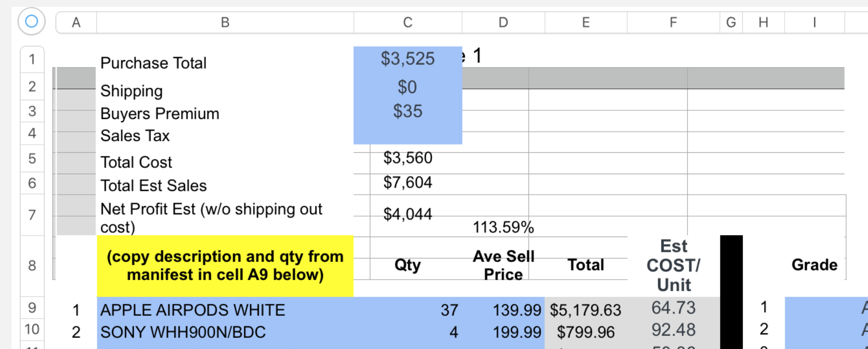Select column C header
868x349 pixels.
408,23
